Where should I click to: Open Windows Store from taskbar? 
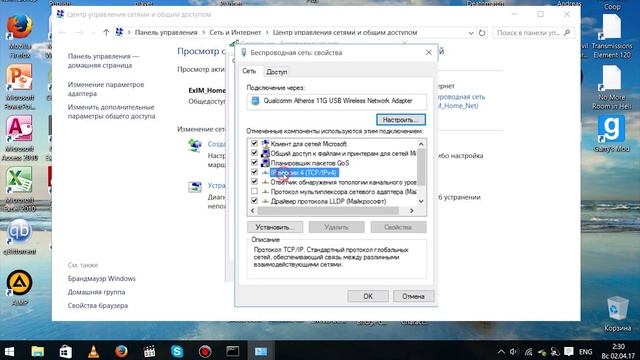point(65,351)
